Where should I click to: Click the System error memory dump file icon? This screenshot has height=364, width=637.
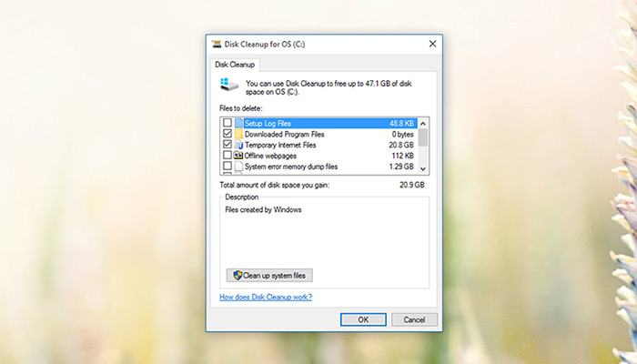coord(238,167)
